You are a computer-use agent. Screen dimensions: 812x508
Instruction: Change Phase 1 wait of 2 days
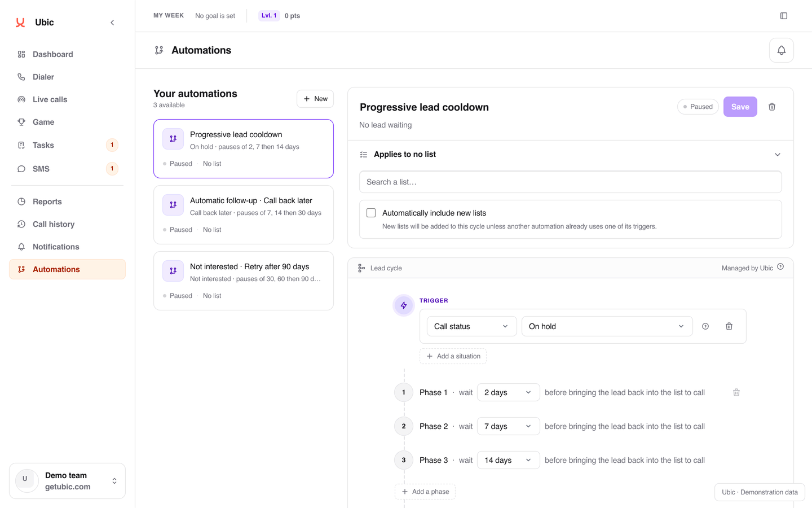509,392
